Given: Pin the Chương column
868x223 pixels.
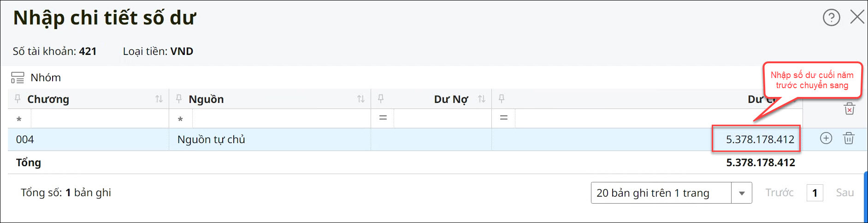Looking at the screenshot, I should click(x=18, y=99).
